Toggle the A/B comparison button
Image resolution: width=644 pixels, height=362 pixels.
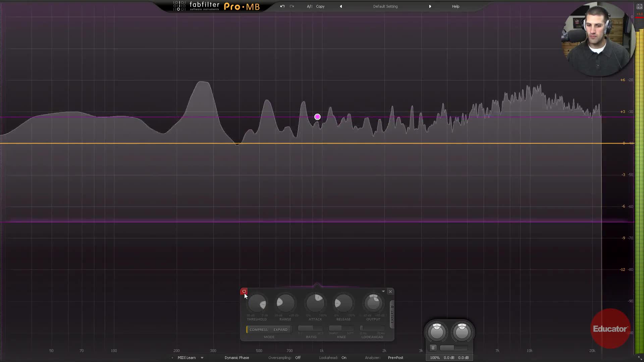[x=309, y=6]
